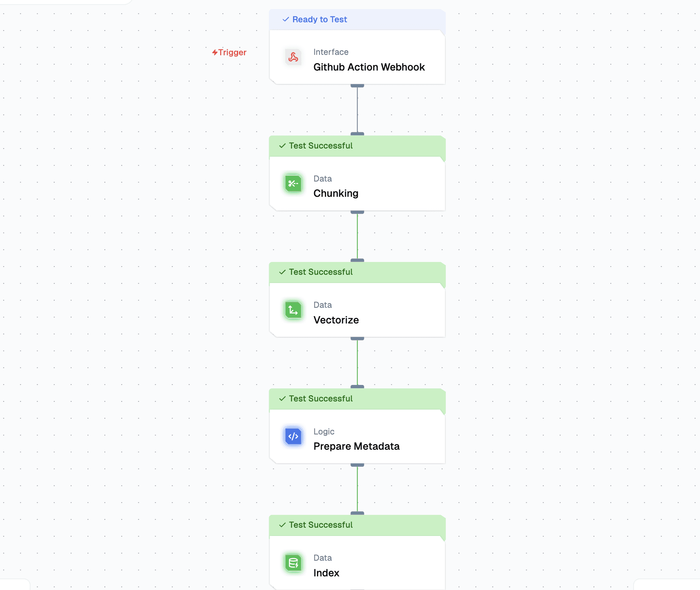The image size is (700, 590).
Task: Open the Ready to Test status banner
Action: click(319, 19)
